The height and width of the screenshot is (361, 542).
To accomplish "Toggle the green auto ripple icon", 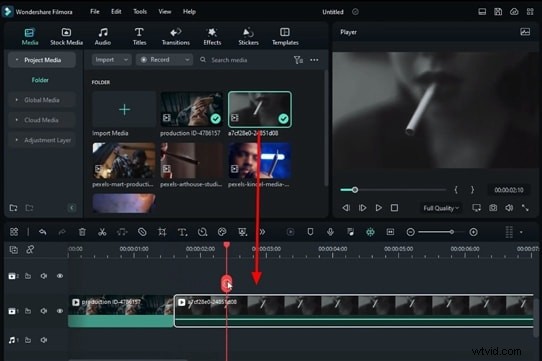I will [x=370, y=232].
